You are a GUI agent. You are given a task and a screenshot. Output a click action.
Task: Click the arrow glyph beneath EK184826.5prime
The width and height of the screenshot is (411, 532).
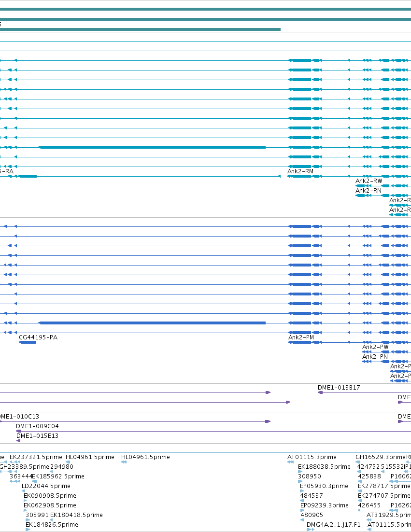tap(28, 530)
